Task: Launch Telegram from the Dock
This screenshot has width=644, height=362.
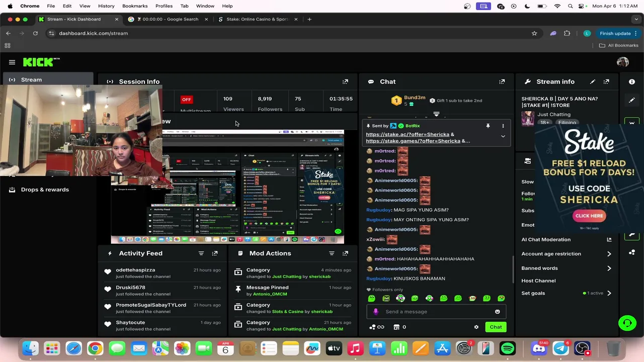Action: [x=560, y=348]
